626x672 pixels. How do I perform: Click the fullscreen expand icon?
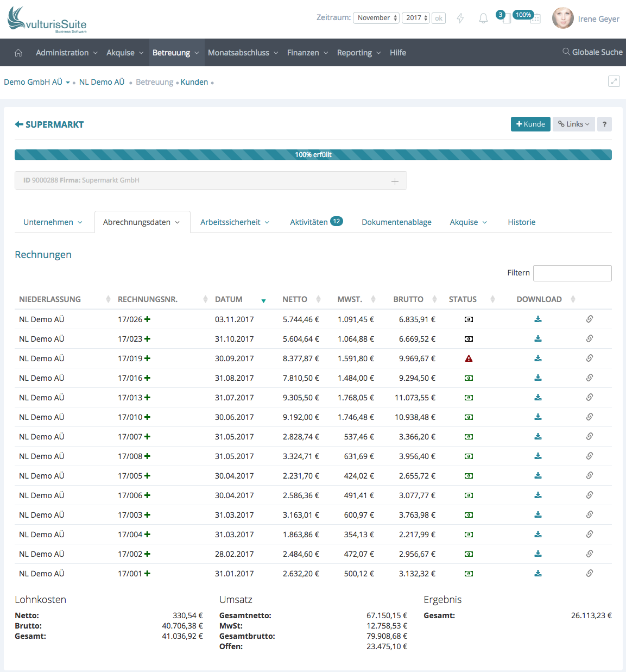(614, 81)
